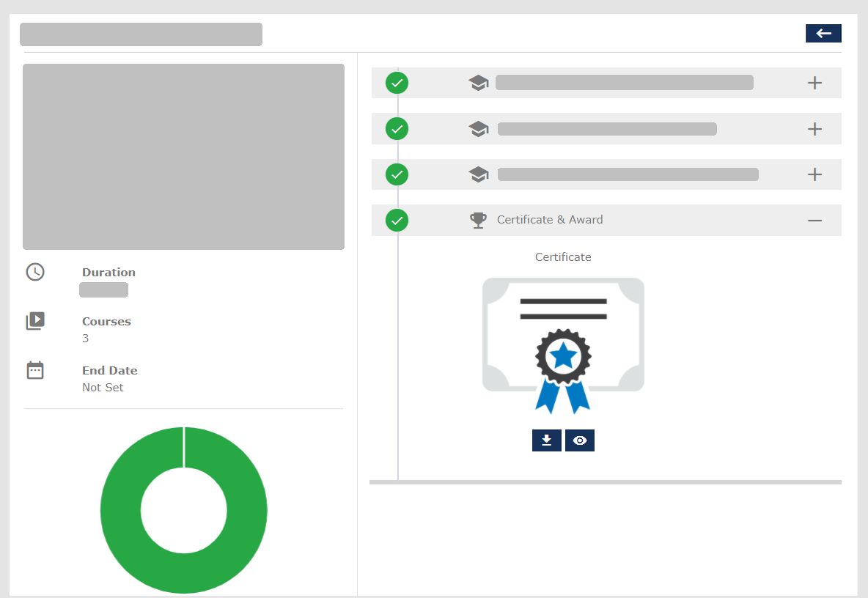Screen dimensions: 868x598
Task: View the certificate with eye button
Action: click(580, 440)
